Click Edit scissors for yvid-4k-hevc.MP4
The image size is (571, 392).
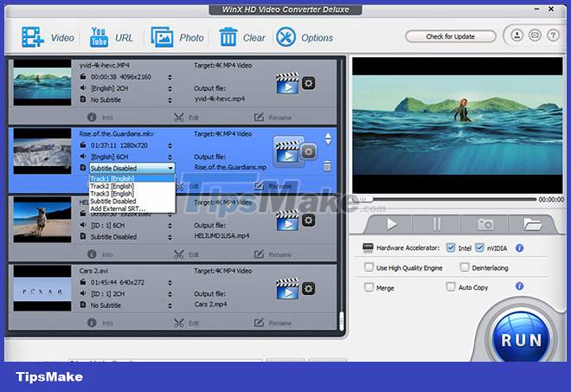[178, 118]
